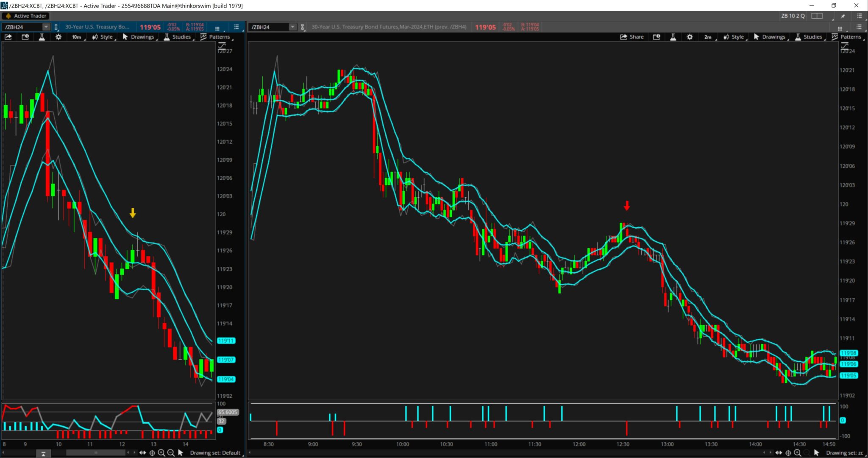Image resolution: width=868 pixels, height=458 pixels.
Task: Open the Studies menu on the left chart
Action: pyautogui.click(x=178, y=37)
